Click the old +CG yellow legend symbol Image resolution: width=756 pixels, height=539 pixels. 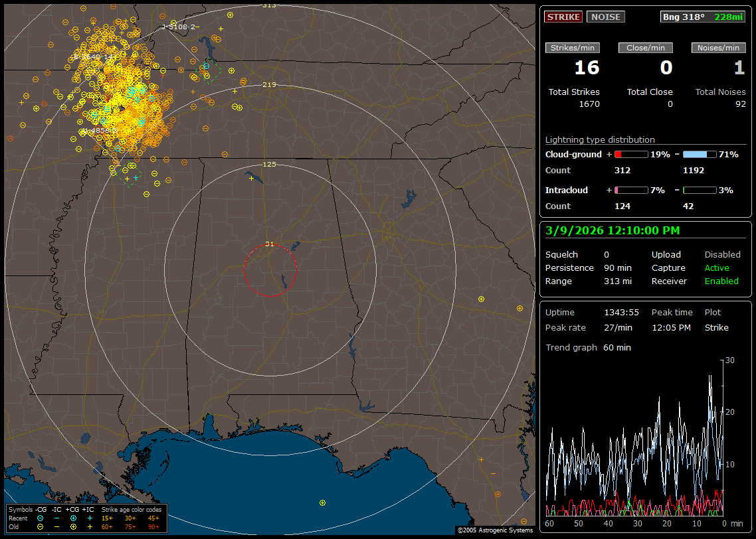coord(73,526)
